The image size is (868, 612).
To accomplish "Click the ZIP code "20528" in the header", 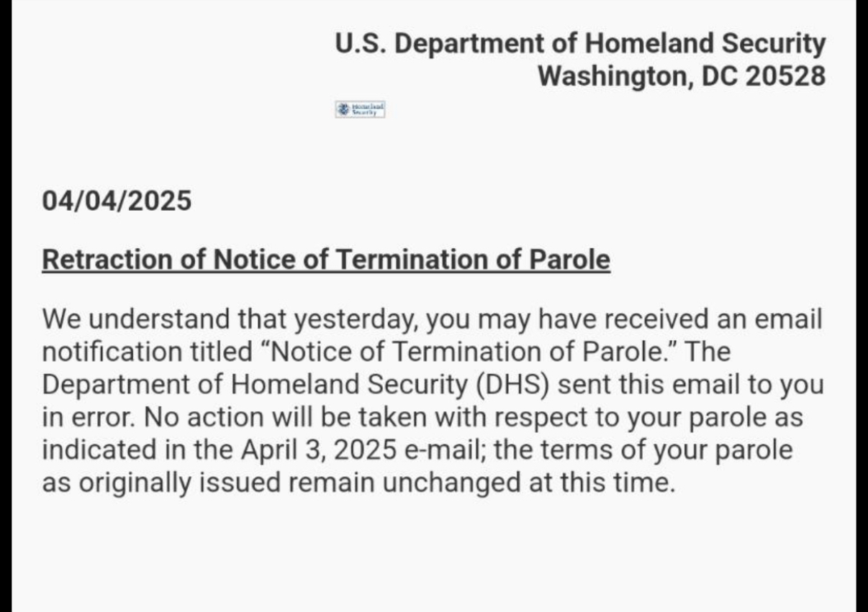I will tap(785, 76).
